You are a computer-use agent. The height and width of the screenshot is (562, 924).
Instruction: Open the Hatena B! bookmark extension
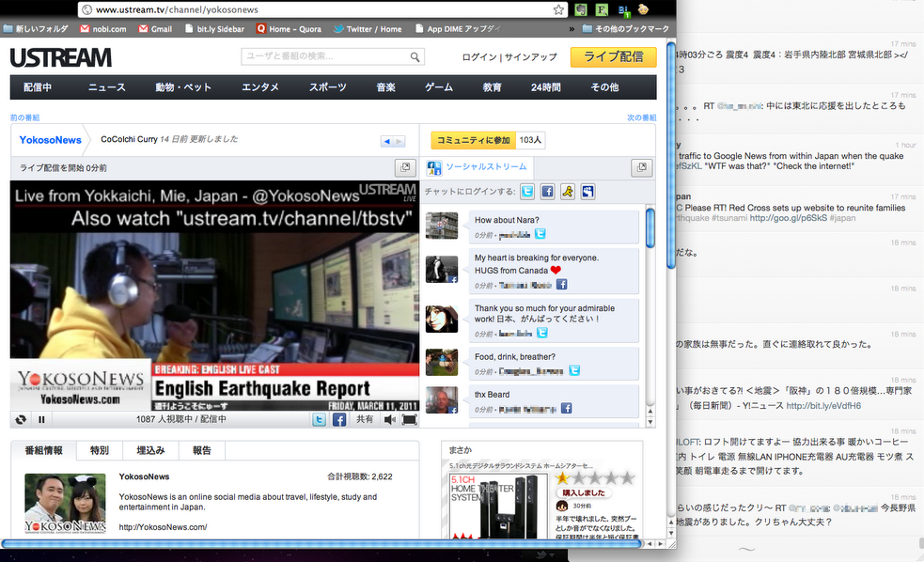point(623,9)
